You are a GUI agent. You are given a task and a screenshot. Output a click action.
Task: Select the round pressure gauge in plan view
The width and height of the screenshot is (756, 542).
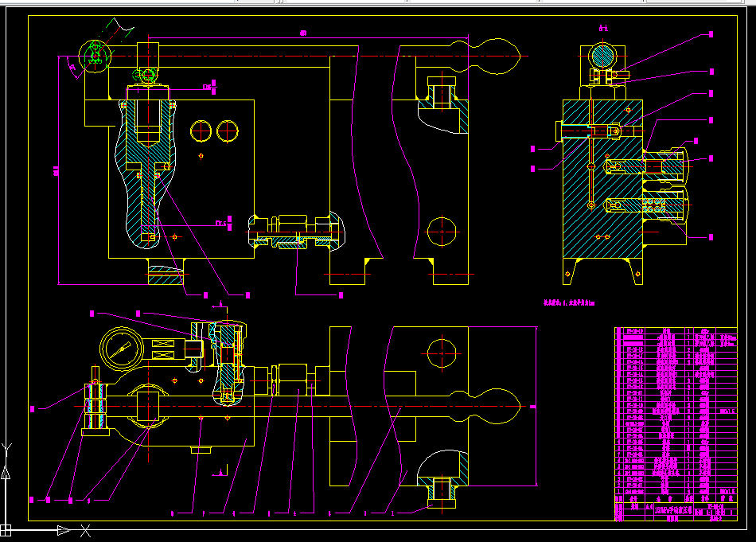[122, 349]
